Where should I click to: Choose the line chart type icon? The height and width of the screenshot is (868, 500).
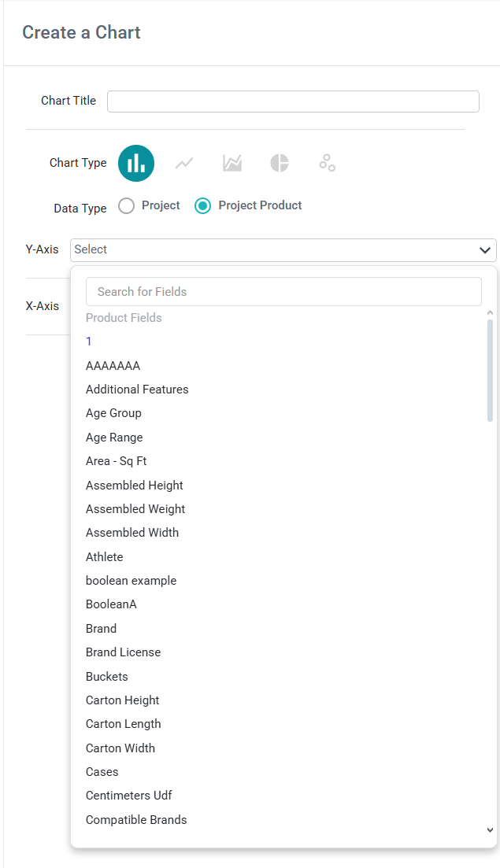184,164
